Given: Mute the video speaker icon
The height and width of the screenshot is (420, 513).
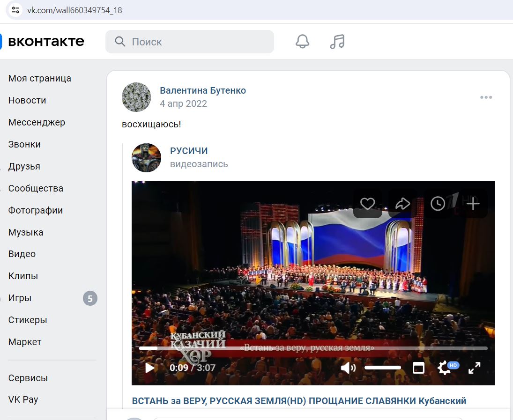Looking at the screenshot, I should coord(348,368).
